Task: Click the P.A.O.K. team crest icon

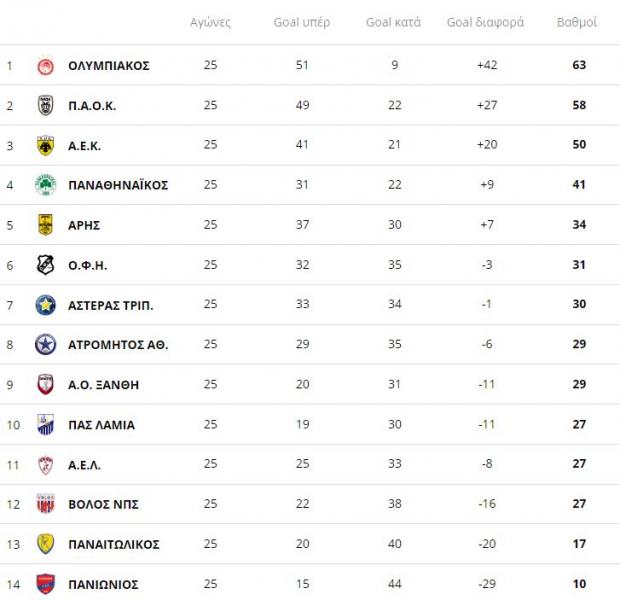Action: click(x=44, y=105)
